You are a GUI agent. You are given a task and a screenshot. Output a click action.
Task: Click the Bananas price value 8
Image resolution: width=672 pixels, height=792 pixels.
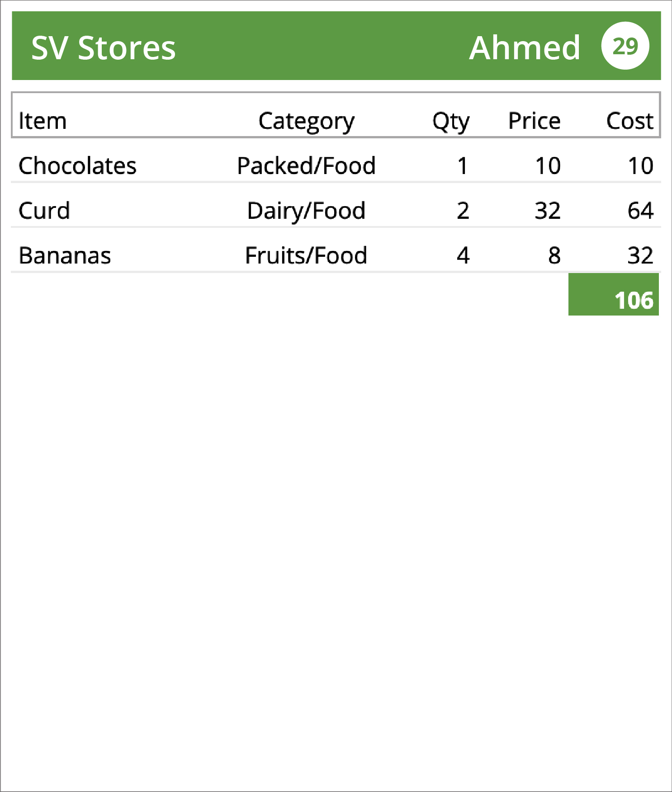554,256
